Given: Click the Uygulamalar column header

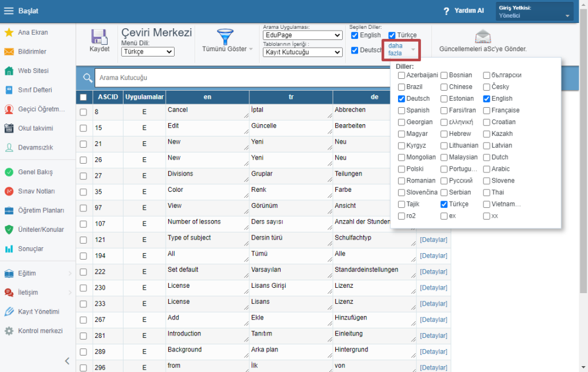Looking at the screenshot, I should [x=145, y=97].
